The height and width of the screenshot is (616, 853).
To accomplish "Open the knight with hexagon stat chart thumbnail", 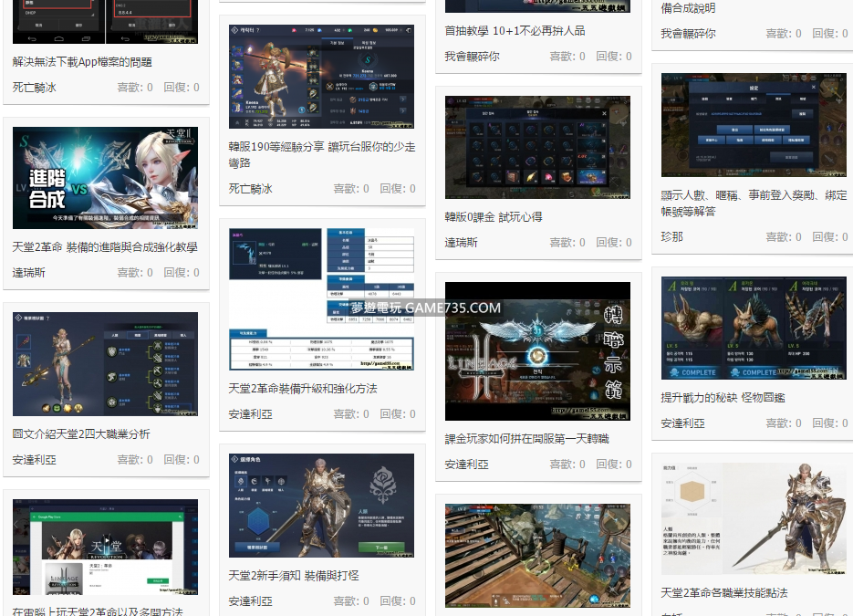I will point(754,518).
